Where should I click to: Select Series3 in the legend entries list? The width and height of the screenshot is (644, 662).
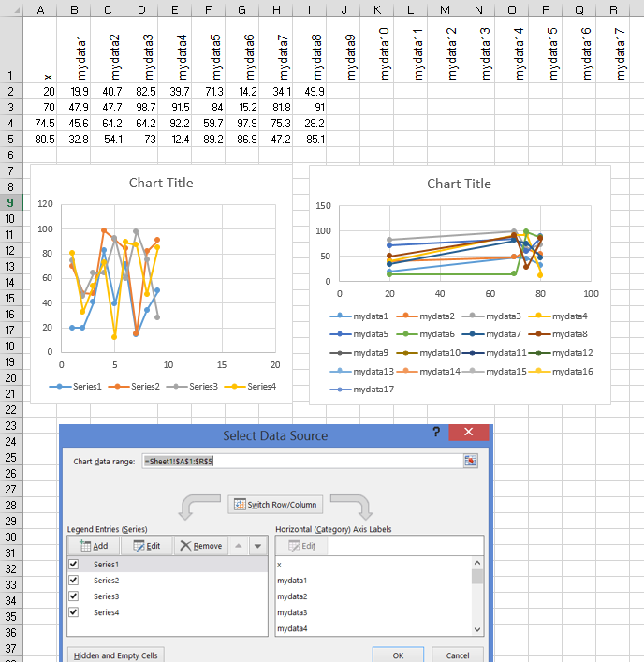168,596
